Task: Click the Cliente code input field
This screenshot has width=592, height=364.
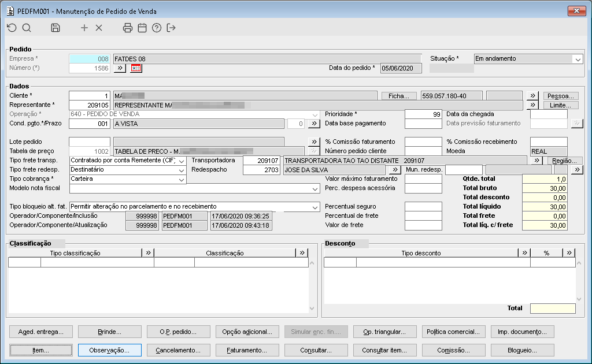Action: tap(90, 96)
